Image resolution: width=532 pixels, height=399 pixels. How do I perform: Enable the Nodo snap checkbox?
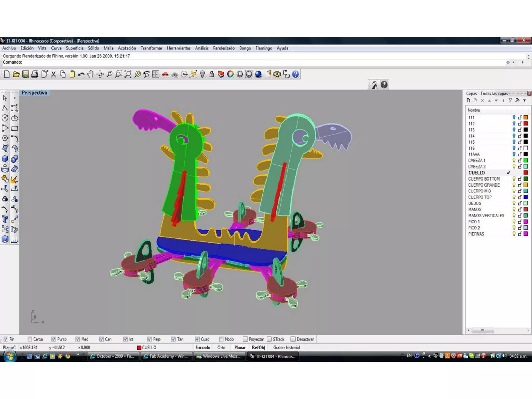[x=221, y=339]
